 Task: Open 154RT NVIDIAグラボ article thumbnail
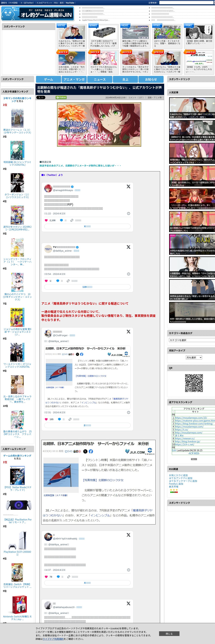pos(104,32)
